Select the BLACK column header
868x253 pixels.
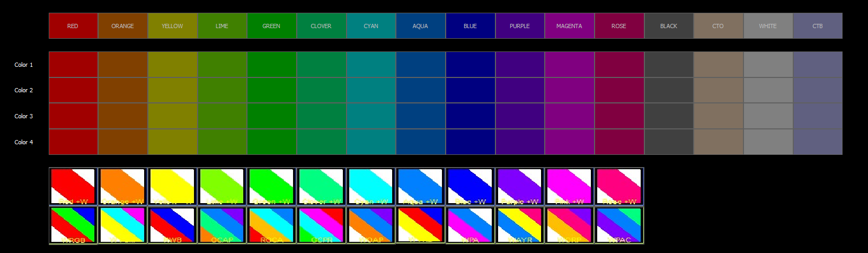(x=669, y=26)
